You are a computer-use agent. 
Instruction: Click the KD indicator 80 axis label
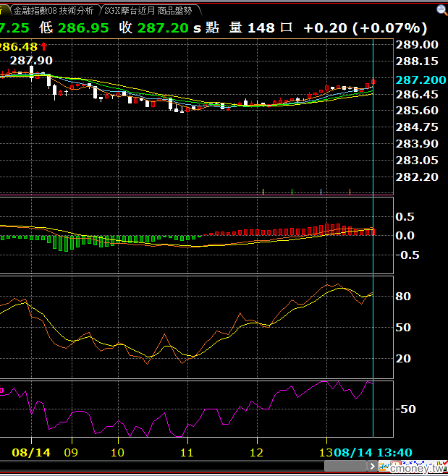(402, 297)
